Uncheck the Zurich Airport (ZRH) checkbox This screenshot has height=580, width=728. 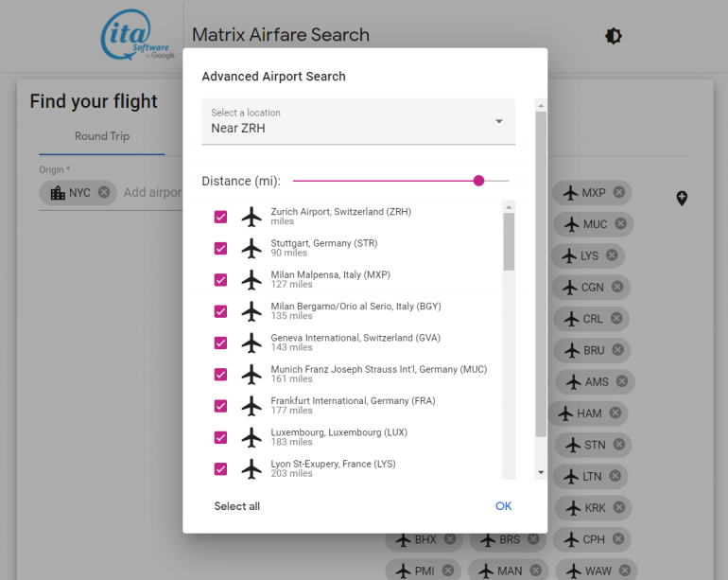(221, 217)
